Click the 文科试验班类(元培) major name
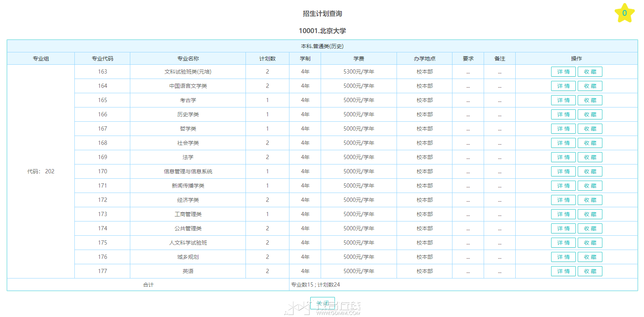The height and width of the screenshot is (317, 644). (188, 72)
